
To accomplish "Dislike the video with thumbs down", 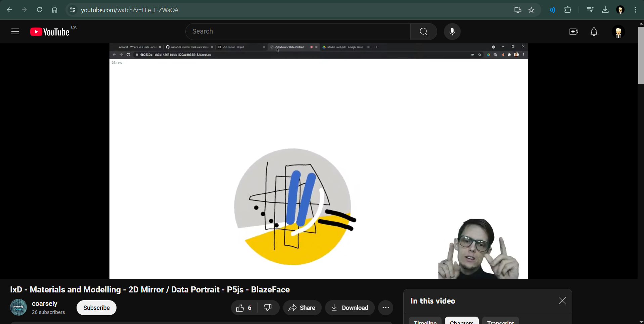I will 268,308.
